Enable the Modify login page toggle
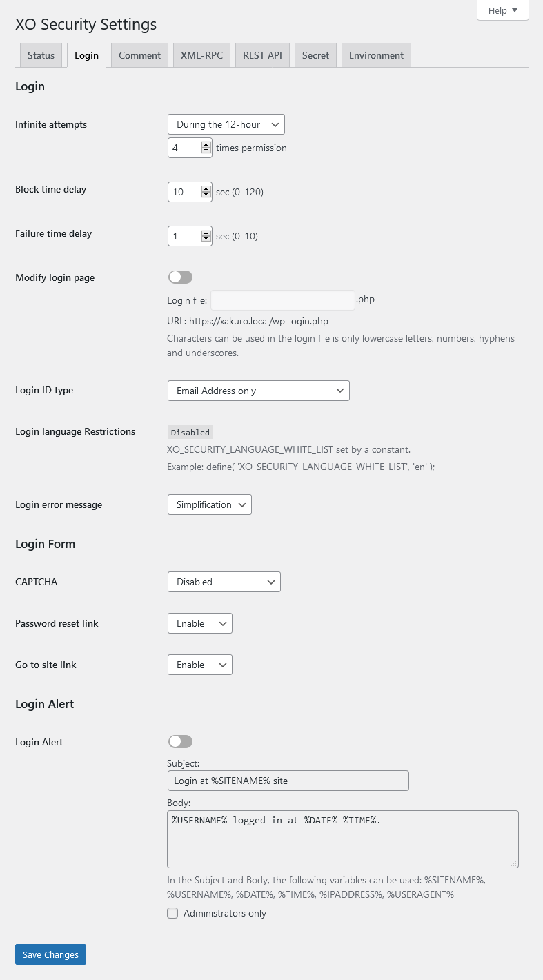 click(x=180, y=277)
